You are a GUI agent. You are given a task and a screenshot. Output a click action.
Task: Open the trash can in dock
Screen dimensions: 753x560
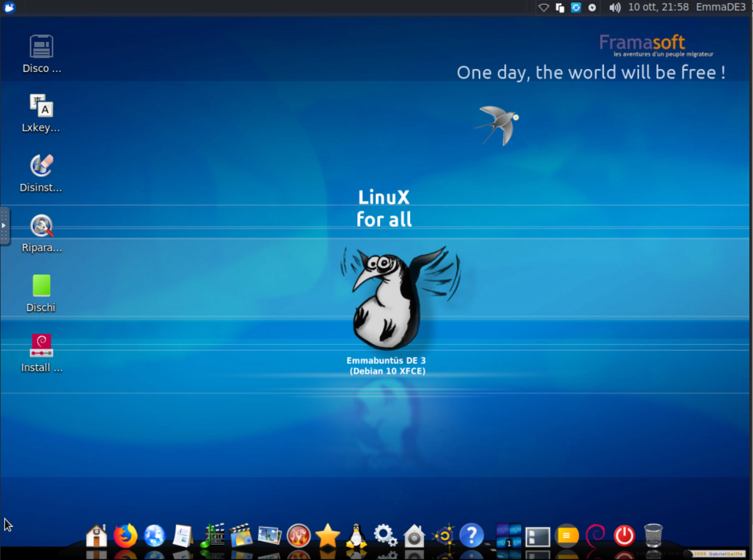point(653,535)
